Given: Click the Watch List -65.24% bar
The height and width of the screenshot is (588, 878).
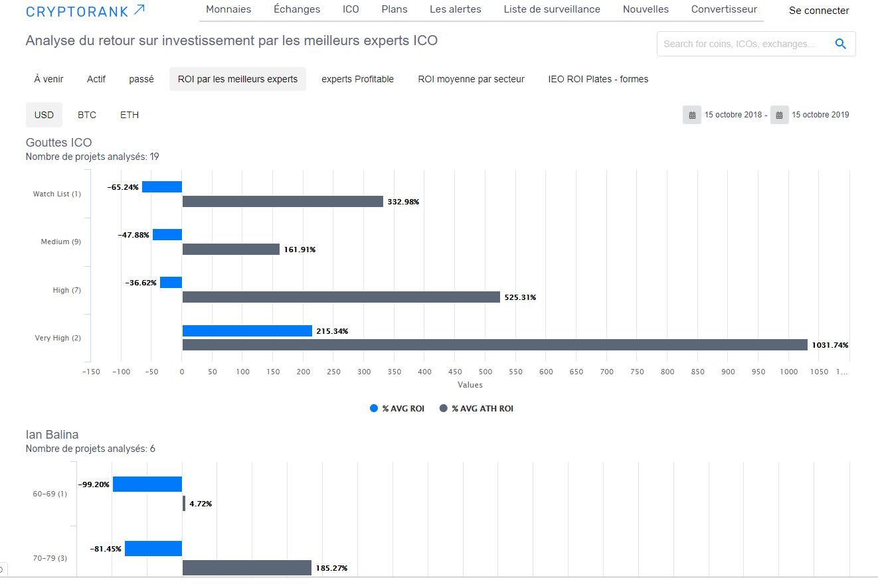Looking at the screenshot, I should (162, 187).
